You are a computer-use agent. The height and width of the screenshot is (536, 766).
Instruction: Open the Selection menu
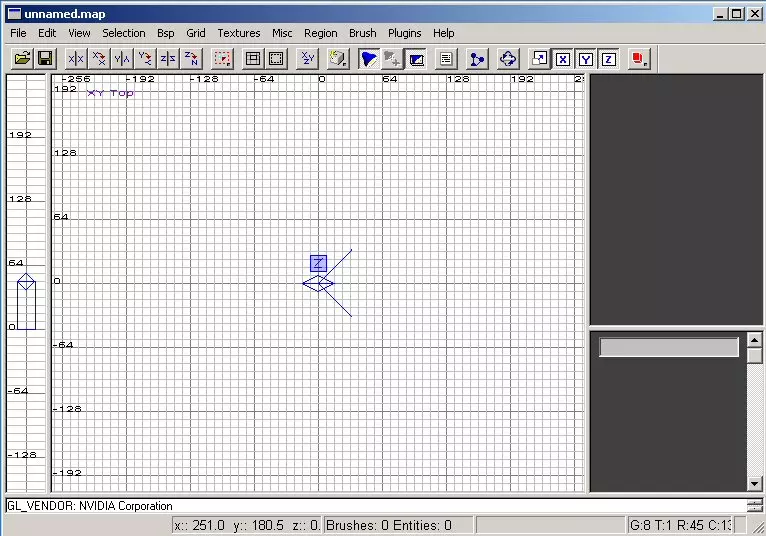click(124, 33)
